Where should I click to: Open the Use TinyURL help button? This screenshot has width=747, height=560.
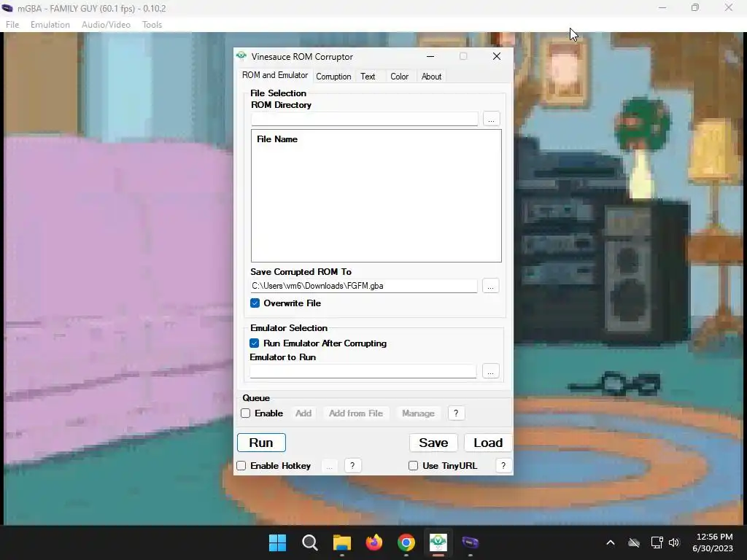tap(503, 466)
